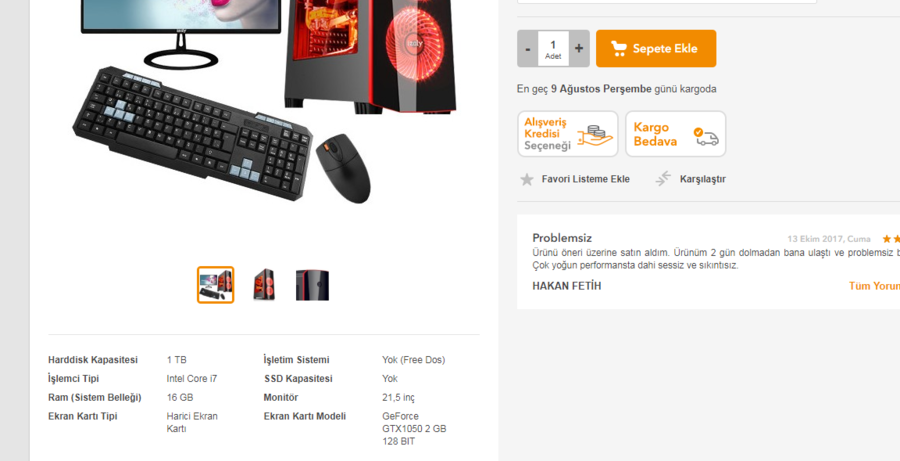Click the compare arrows icon beside Karşılaştır

coord(663,179)
